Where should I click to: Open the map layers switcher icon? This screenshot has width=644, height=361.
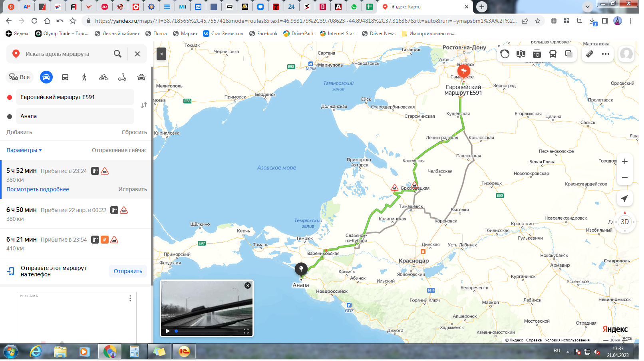tap(569, 54)
